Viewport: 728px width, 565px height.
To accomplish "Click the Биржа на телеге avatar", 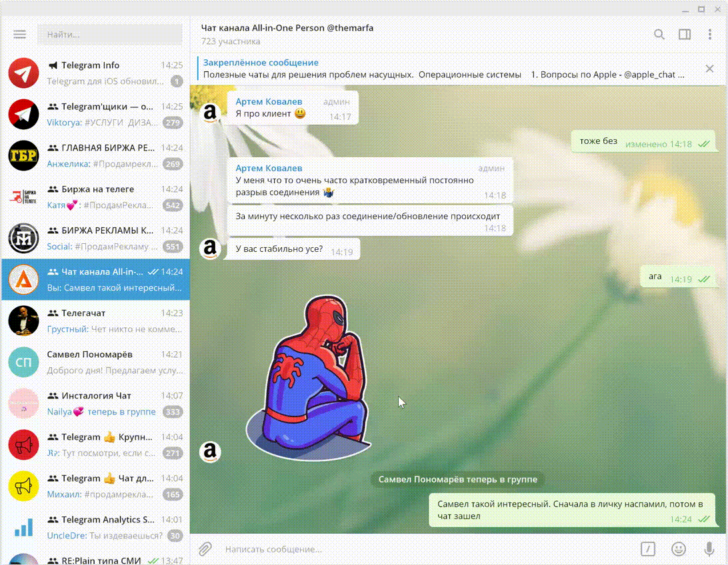I will point(24,197).
